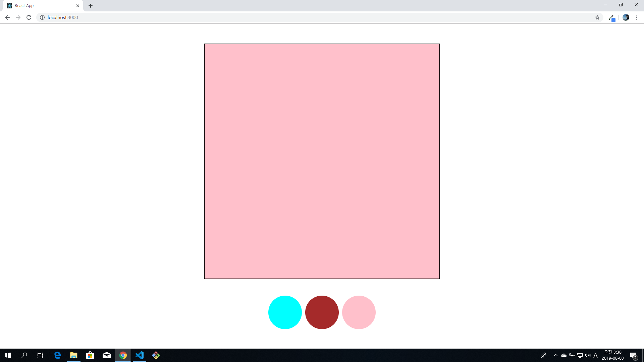
Task: Click the large pink square canvas
Action: pos(322,161)
